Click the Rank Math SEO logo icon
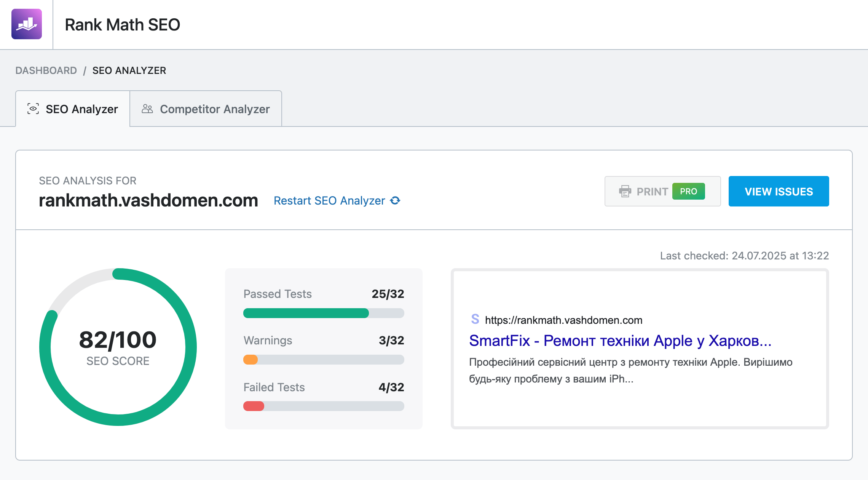This screenshot has width=868, height=480. [27, 24]
